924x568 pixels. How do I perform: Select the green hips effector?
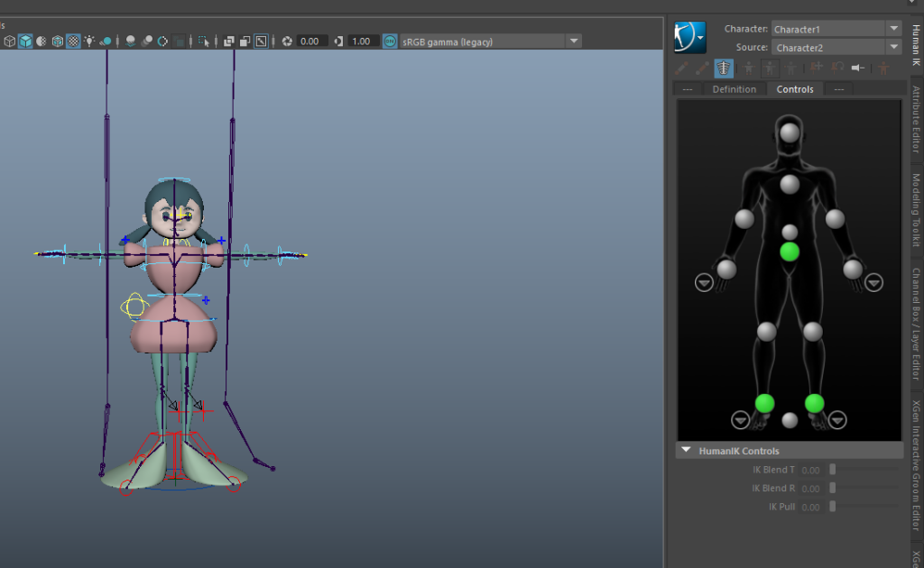click(x=790, y=252)
